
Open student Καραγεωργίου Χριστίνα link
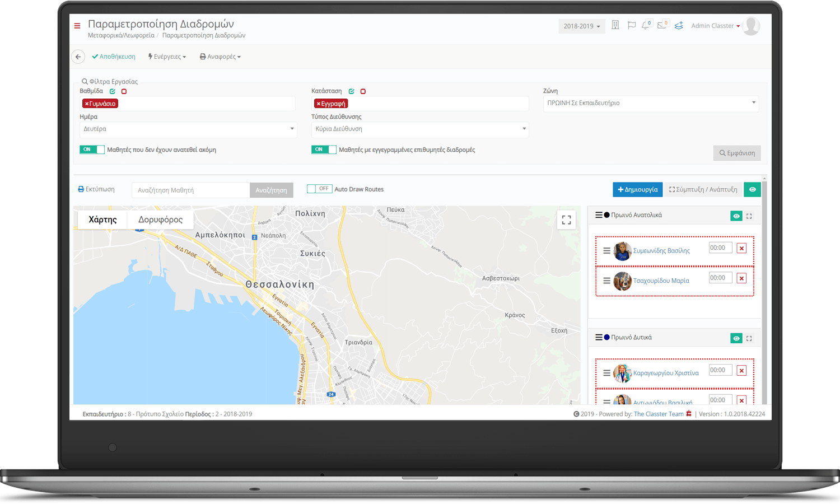[666, 373]
